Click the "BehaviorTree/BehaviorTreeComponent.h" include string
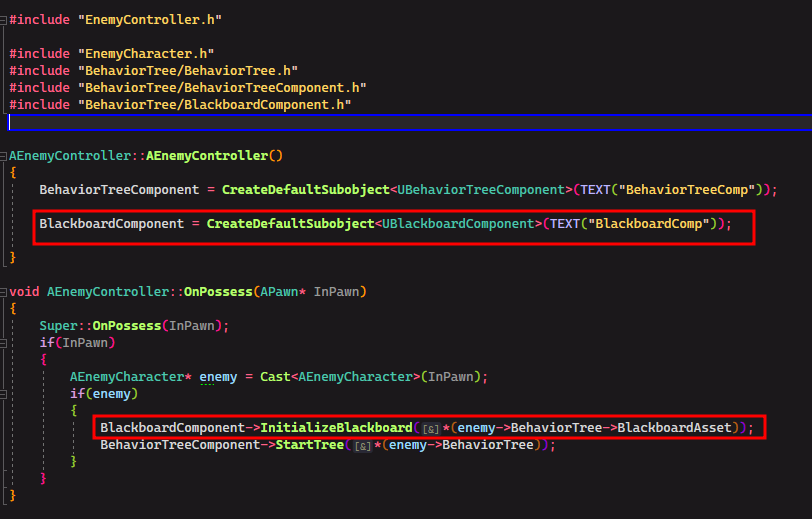This screenshot has height=519, width=812. (222, 88)
